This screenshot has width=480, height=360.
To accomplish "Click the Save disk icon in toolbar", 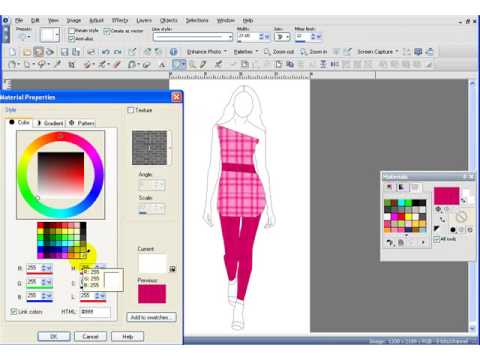I will point(64,52).
